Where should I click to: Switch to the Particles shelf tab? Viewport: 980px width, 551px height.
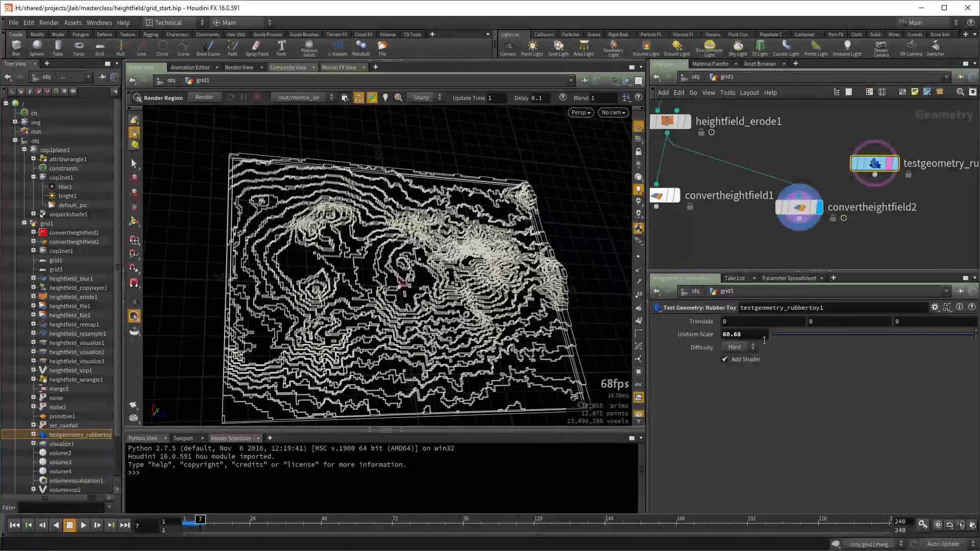[570, 34]
